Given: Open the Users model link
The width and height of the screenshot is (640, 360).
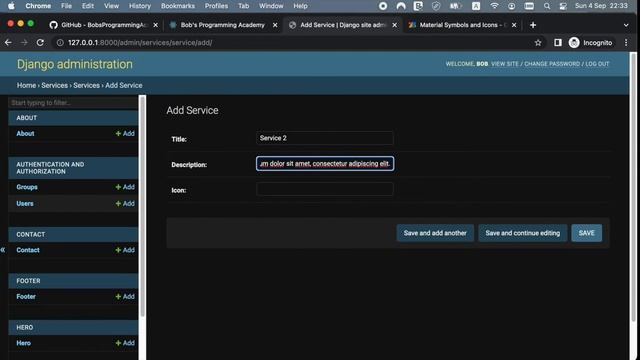Looking at the screenshot, I should click(25, 203).
